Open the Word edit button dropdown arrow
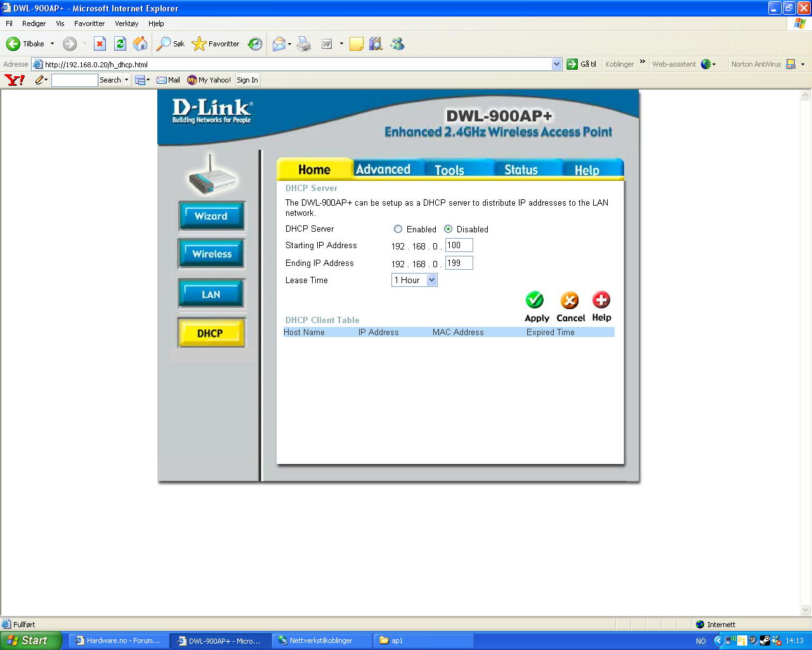Viewport: 812px width, 650px height. [341, 44]
